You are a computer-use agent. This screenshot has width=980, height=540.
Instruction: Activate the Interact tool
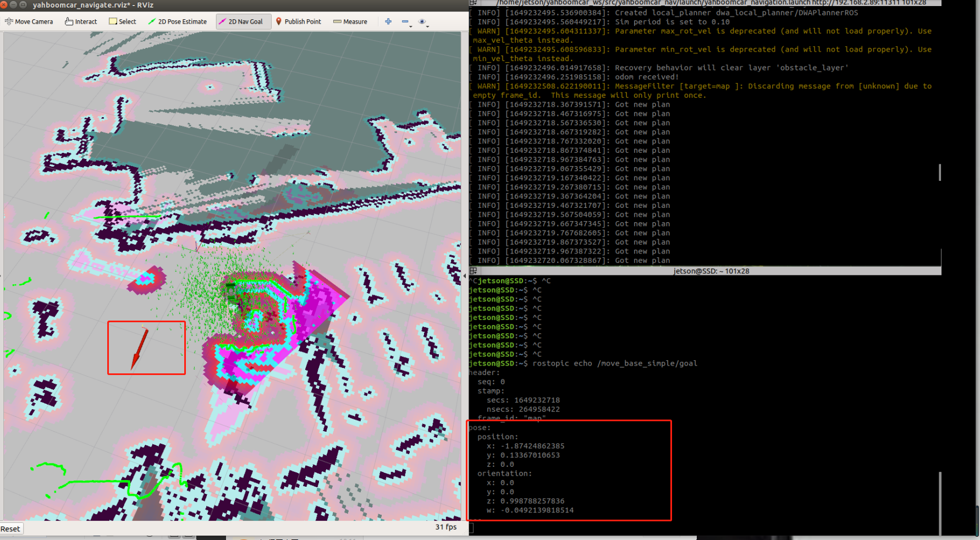(81, 21)
